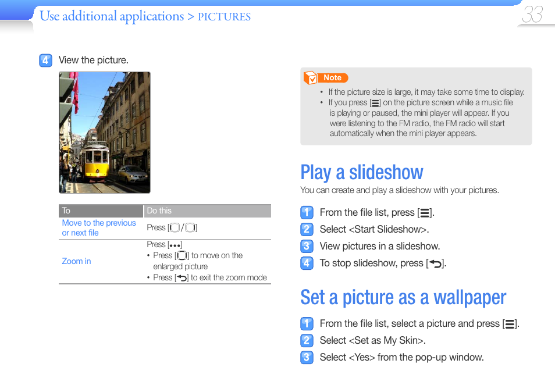
Task: Click the navigation pad icon for moving on enlarged picture
Action: 182,255
